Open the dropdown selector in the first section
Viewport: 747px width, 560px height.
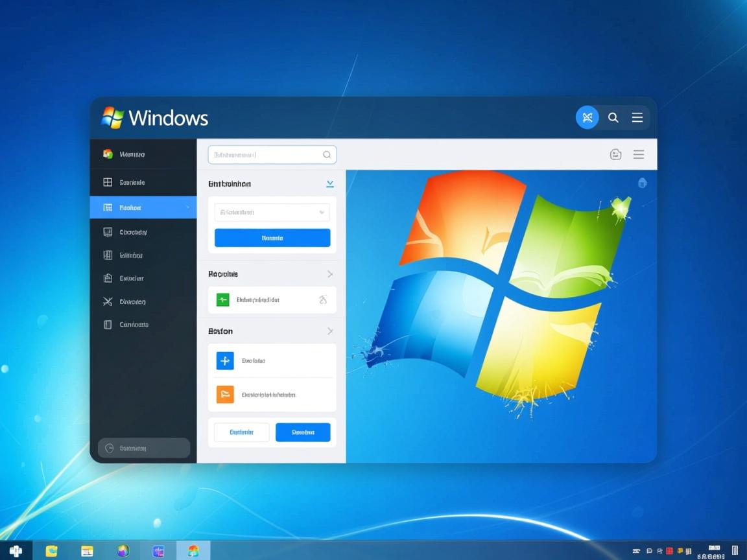tap(271, 212)
